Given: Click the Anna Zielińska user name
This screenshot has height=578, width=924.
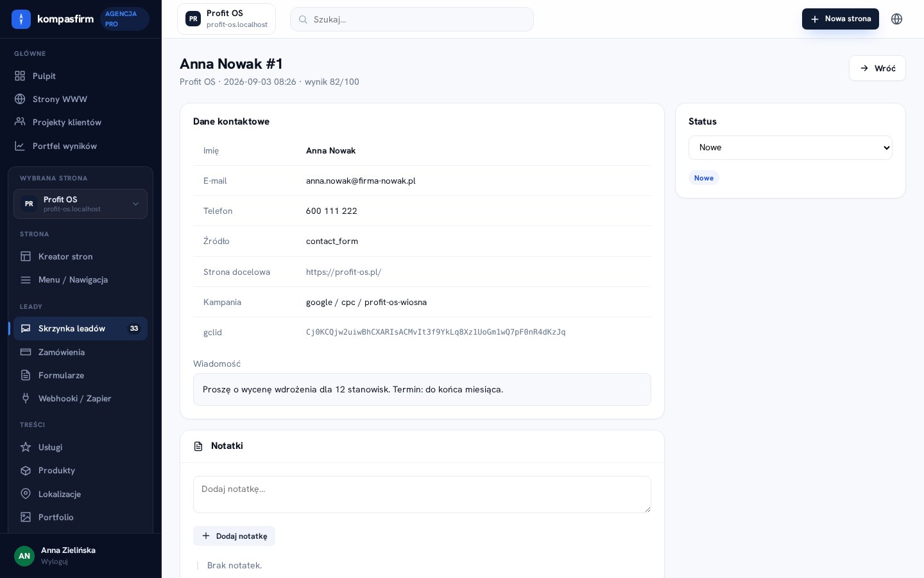Looking at the screenshot, I should point(68,550).
